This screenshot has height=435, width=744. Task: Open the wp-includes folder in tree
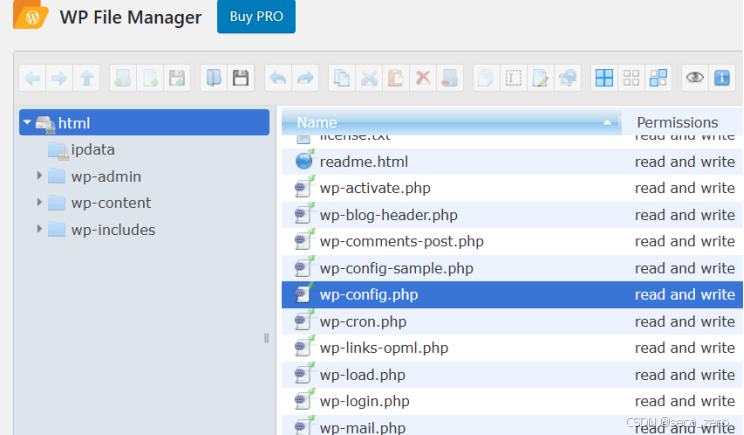point(113,230)
